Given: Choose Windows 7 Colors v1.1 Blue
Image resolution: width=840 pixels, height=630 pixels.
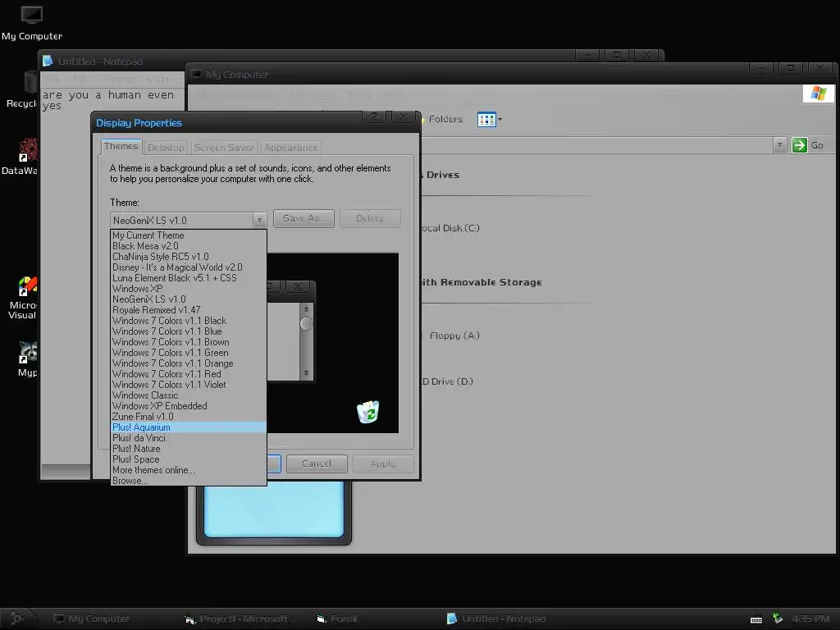Looking at the screenshot, I should (189, 331).
